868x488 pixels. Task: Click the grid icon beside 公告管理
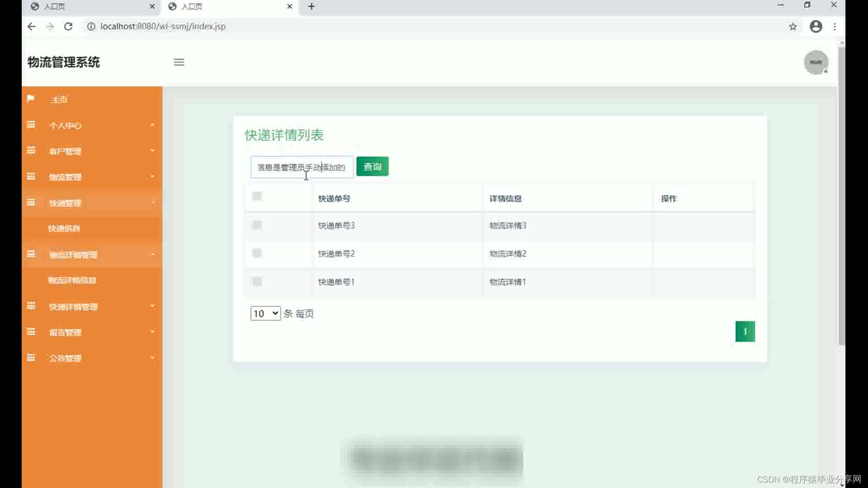pos(31,357)
